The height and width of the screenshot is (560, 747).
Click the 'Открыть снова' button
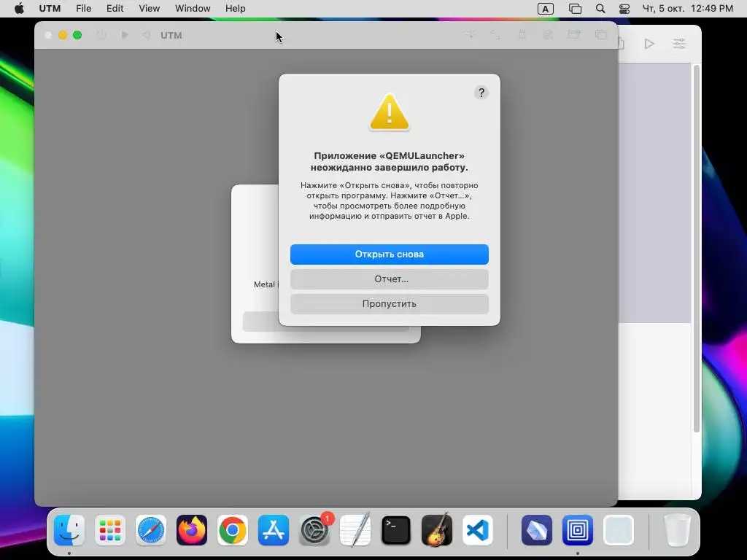click(x=390, y=254)
